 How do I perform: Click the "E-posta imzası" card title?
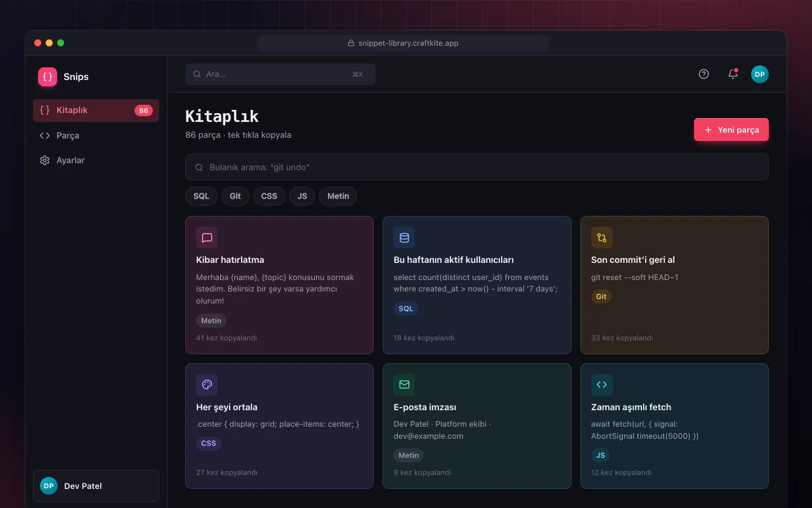[x=425, y=407]
